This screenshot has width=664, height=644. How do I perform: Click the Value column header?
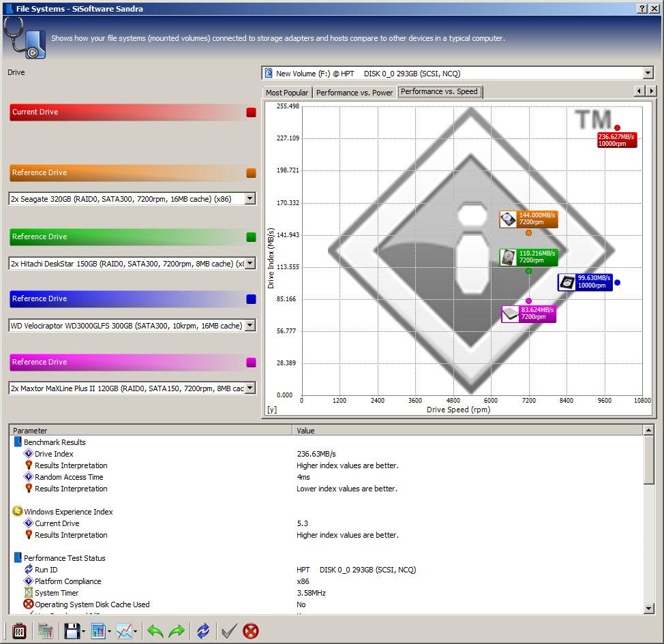[468, 430]
